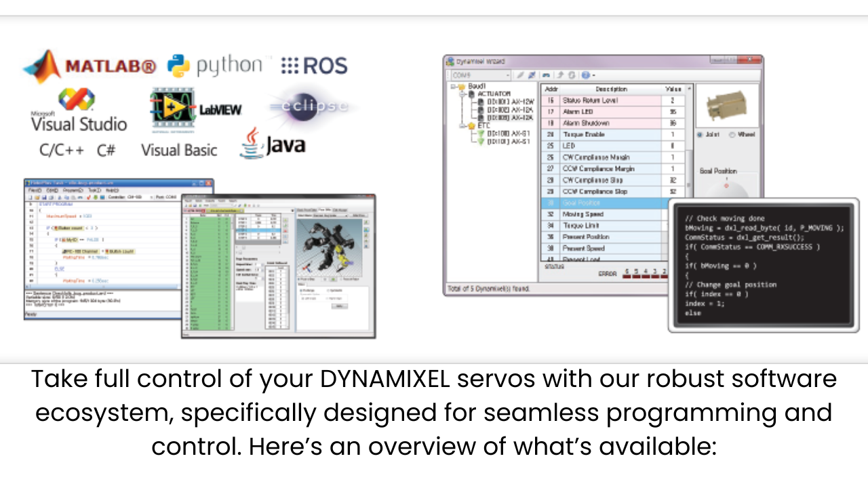
Task: Collapse the ETC tree node
Action: click(462, 126)
